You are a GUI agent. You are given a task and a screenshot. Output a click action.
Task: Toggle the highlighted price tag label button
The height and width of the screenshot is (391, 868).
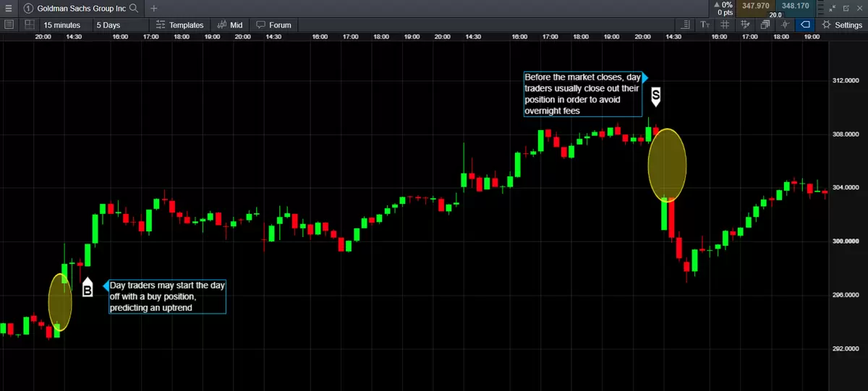[x=804, y=25]
